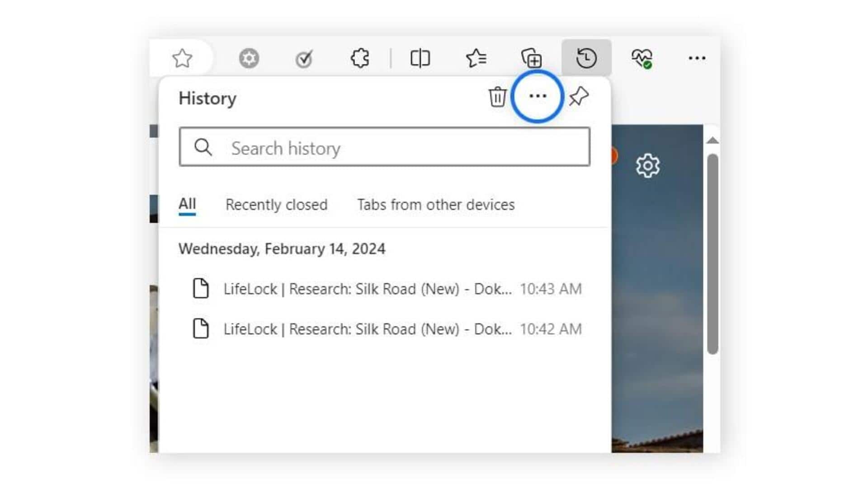Image resolution: width=868 pixels, height=488 pixels.
Task: Click the page settings gear icon
Action: 647,166
